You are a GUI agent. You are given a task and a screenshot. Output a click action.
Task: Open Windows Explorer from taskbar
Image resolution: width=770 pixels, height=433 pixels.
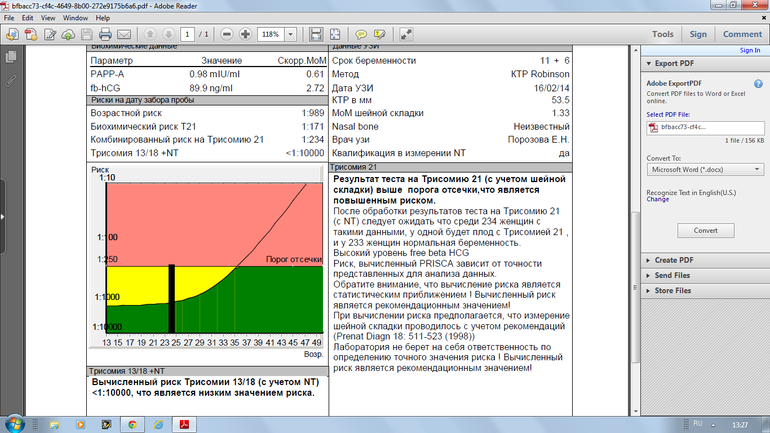pyautogui.click(x=54, y=425)
